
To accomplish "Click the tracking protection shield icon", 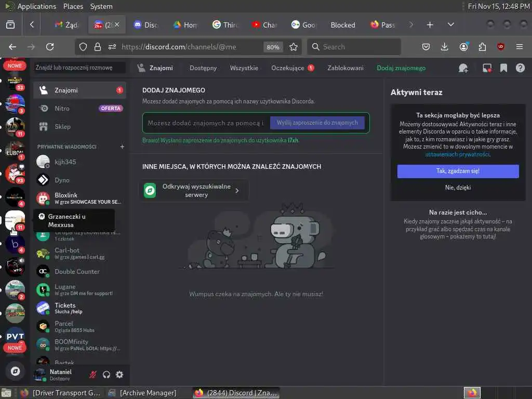I will [83, 47].
